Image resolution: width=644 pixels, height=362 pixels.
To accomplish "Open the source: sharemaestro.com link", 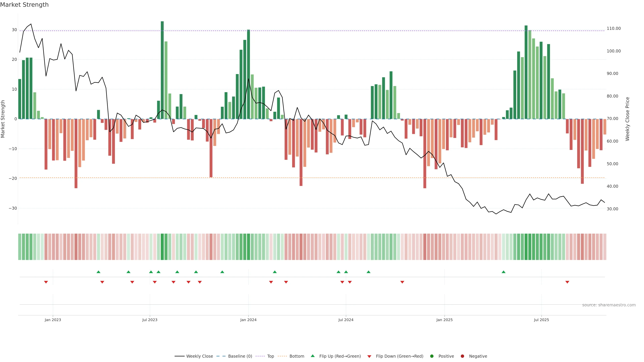I will 609,305.
